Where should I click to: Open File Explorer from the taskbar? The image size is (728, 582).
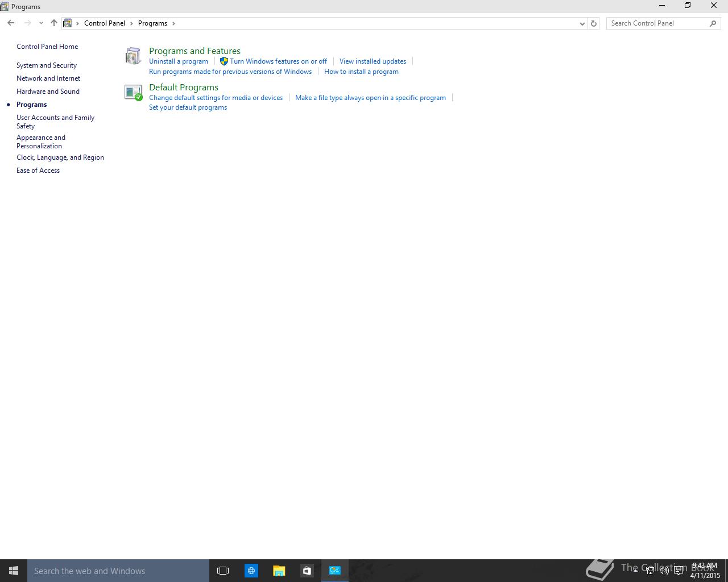coord(279,571)
